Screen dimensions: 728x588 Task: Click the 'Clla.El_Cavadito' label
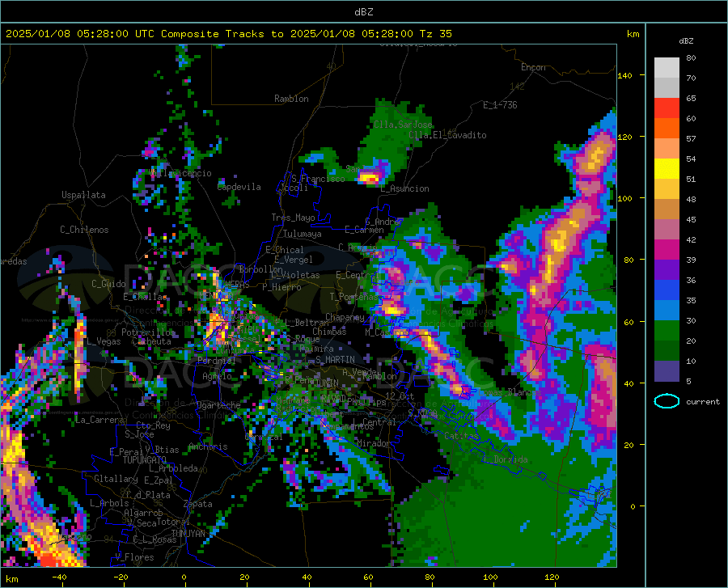tap(447, 135)
